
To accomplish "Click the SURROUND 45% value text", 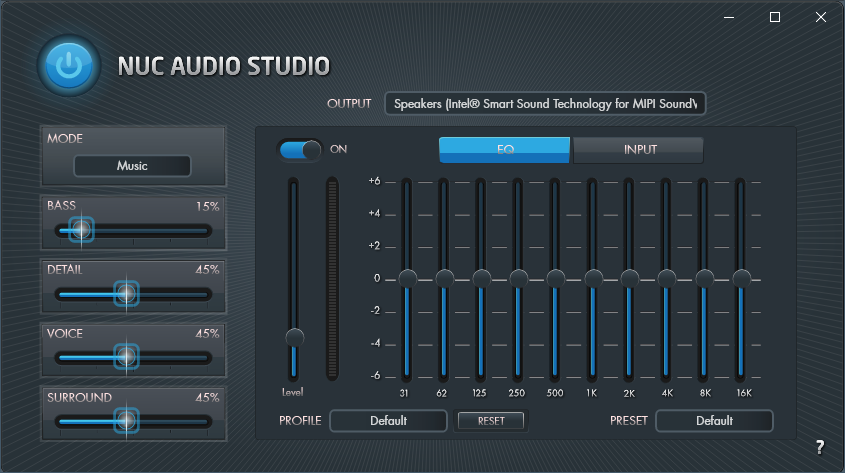I will pyautogui.click(x=207, y=398).
